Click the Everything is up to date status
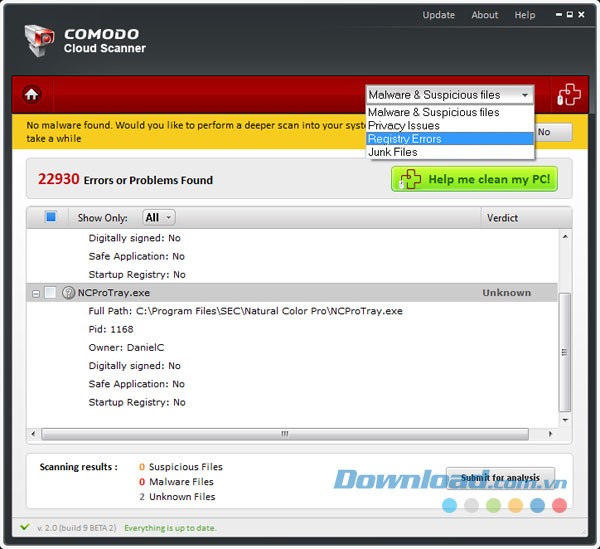The width and height of the screenshot is (600, 549). pos(170,528)
